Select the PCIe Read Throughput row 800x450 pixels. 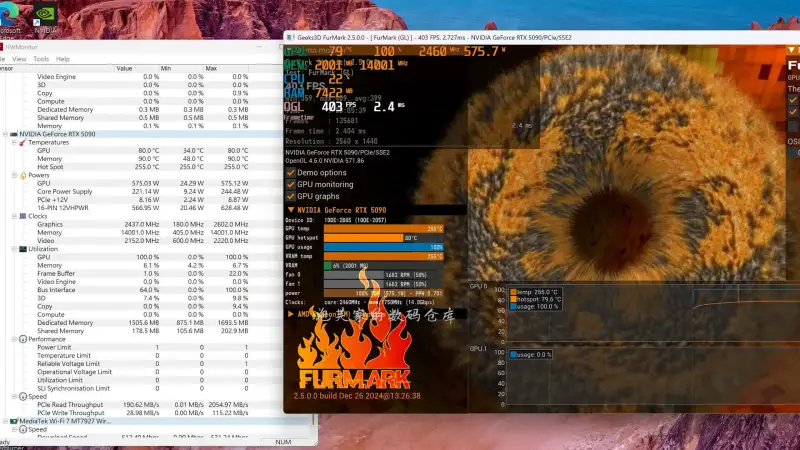[143, 405]
